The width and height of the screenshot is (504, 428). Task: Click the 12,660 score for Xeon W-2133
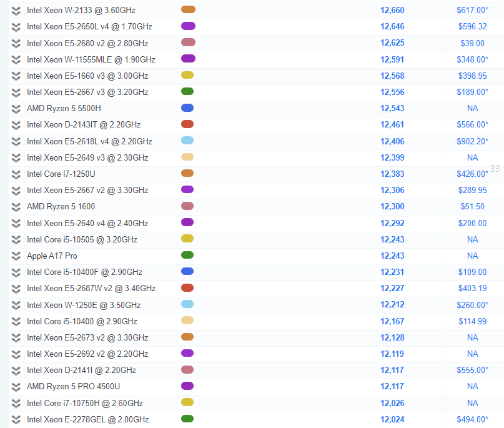[392, 11]
